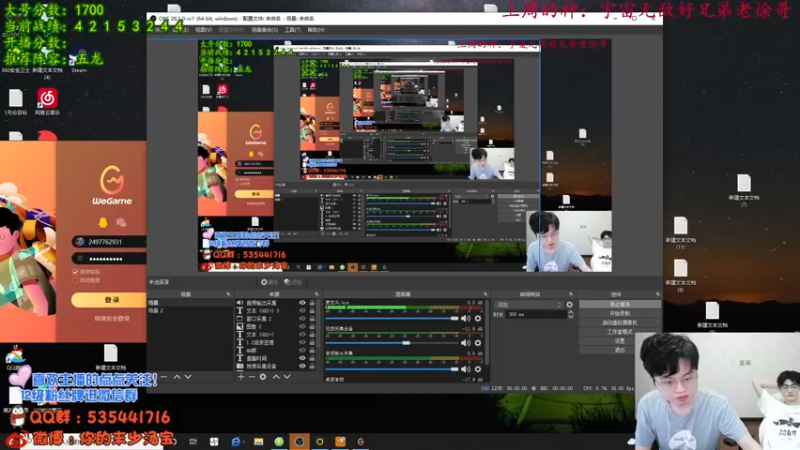This screenshot has height=450, width=800.
Task: Toggle visibility of 图像 2 source
Action: [302, 327]
